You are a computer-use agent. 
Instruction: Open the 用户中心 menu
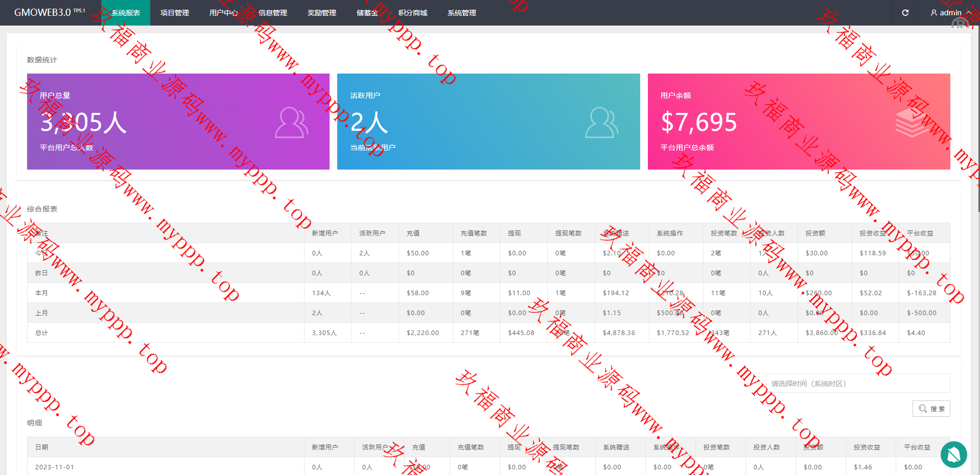(223, 13)
